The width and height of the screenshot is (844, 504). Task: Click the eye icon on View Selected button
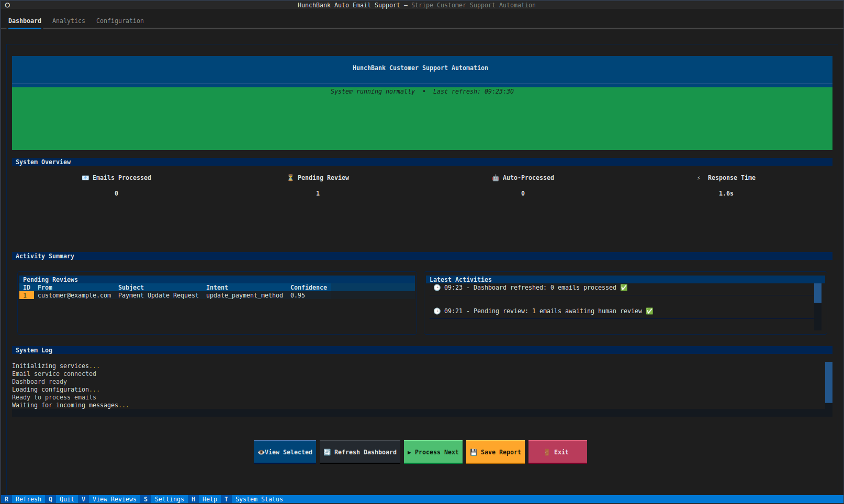[261, 452]
